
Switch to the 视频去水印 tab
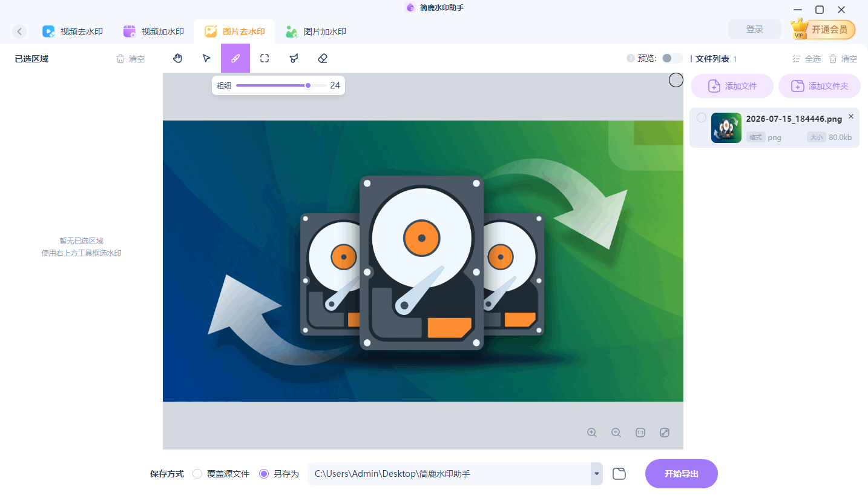(73, 32)
